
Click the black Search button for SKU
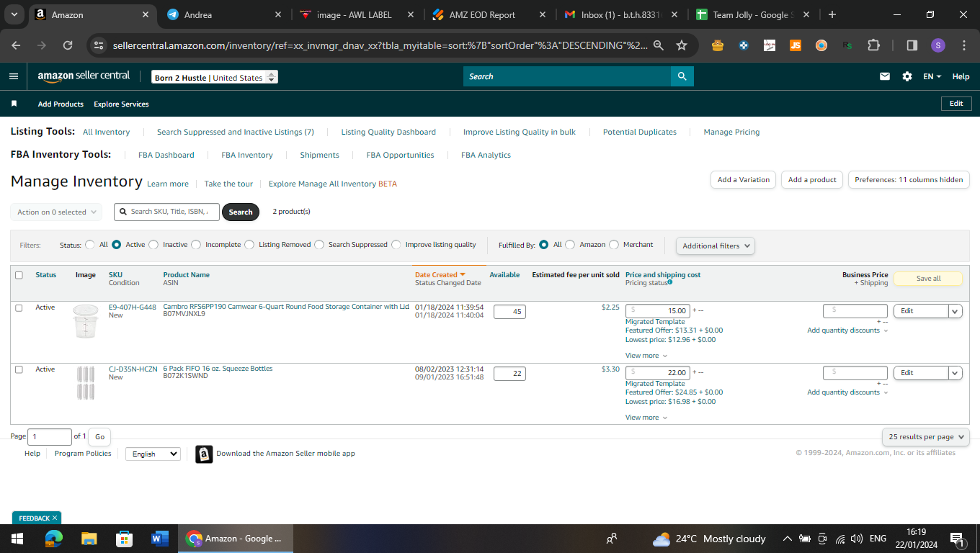241,212
